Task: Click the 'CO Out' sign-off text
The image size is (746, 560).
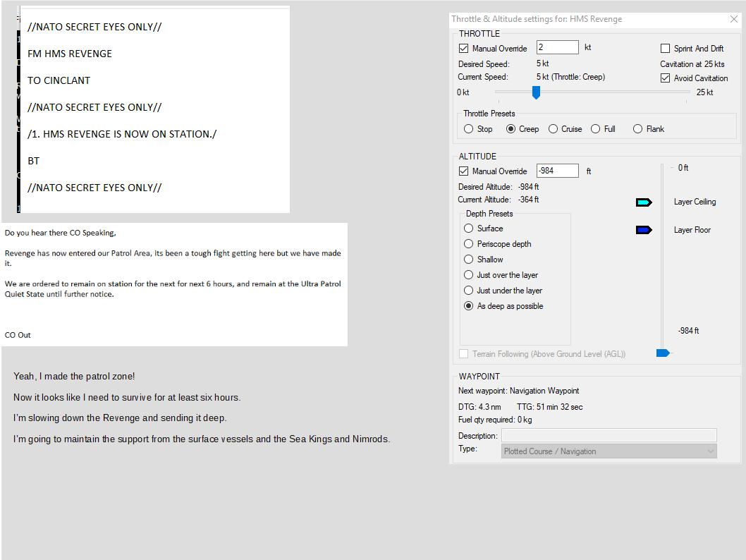Action: pyautogui.click(x=18, y=335)
